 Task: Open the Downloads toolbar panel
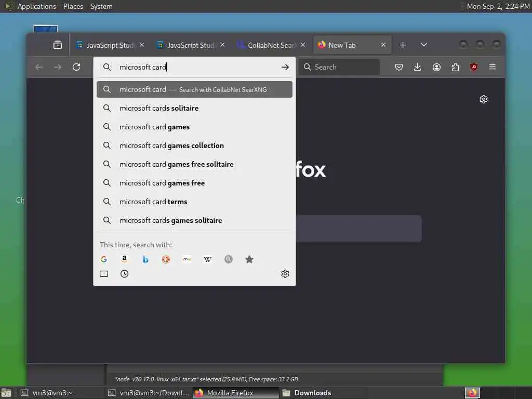coord(418,67)
